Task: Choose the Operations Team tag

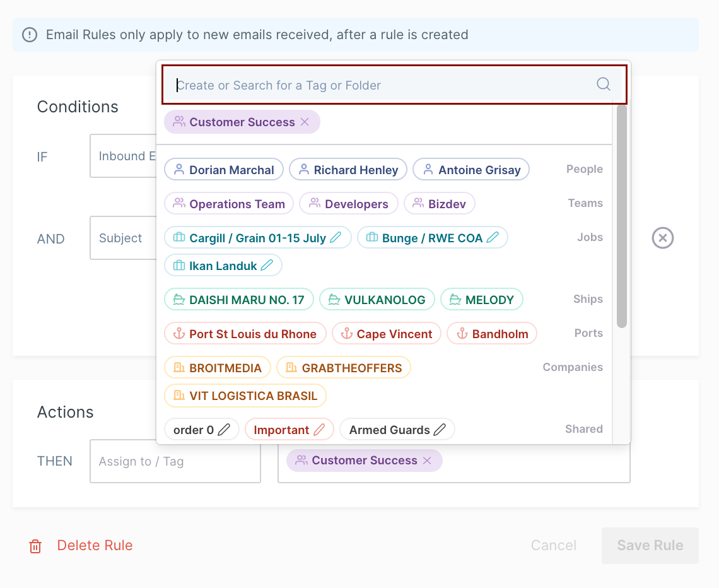Action: [229, 204]
